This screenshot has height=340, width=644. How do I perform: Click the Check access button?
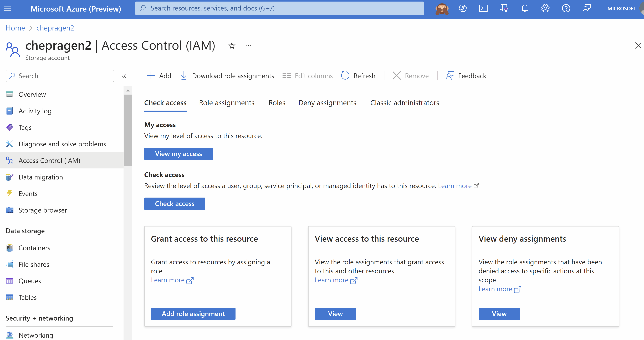point(175,203)
